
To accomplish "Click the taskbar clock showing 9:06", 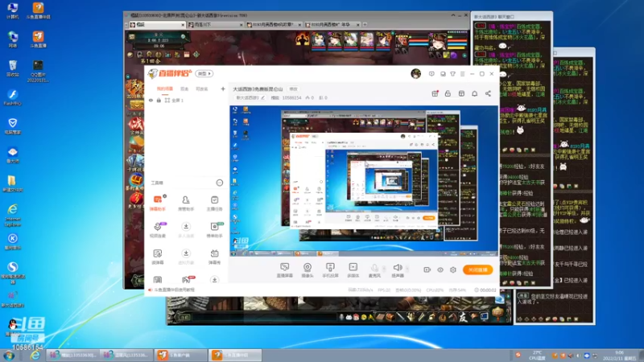I will (x=619, y=355).
